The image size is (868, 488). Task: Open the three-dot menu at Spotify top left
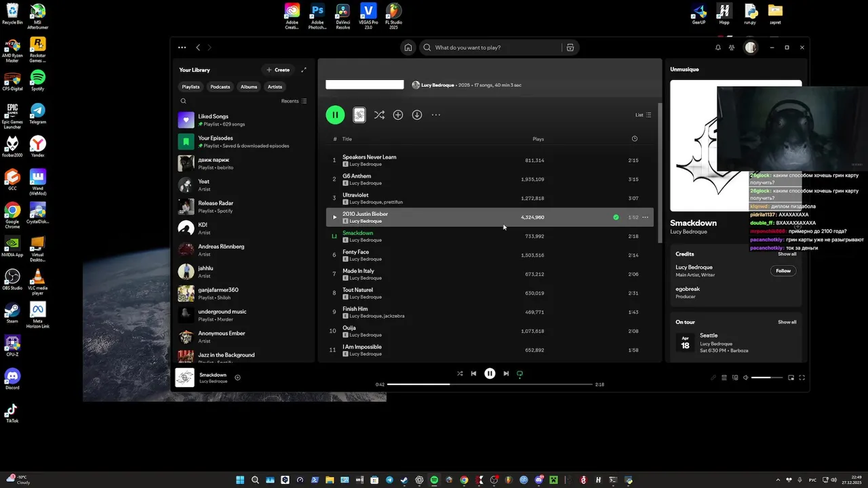coord(182,47)
